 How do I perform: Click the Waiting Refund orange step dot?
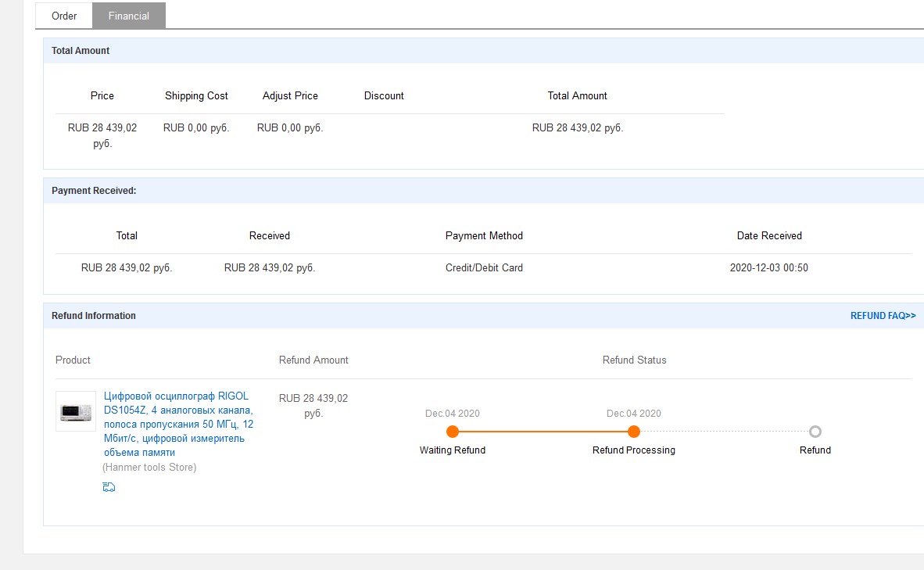click(x=452, y=432)
